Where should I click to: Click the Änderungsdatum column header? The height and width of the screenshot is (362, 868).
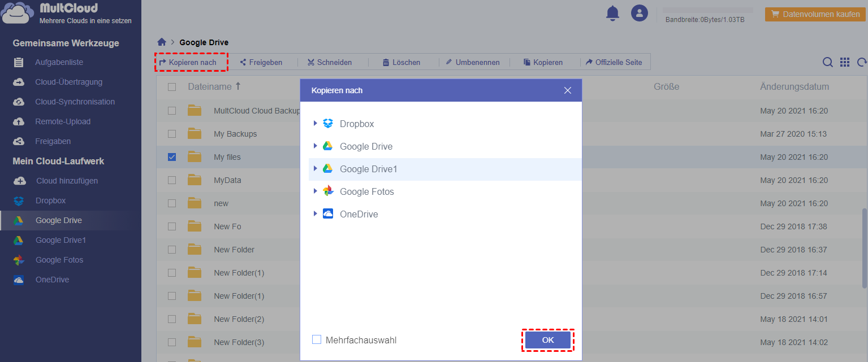coord(794,87)
